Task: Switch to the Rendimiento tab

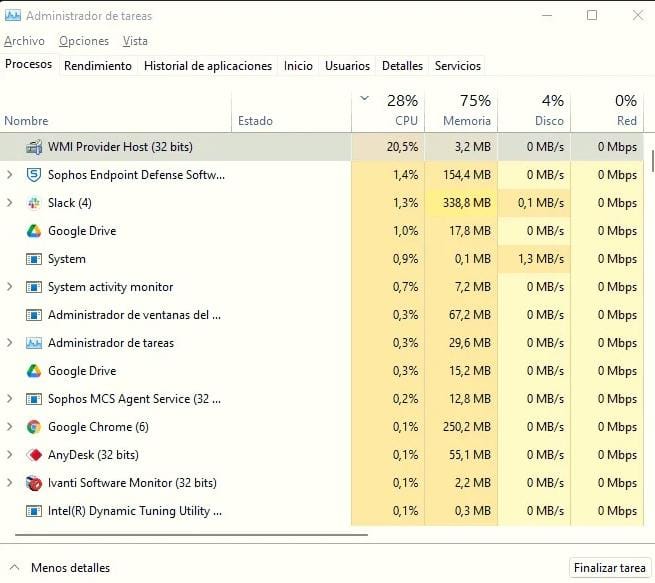Action: [97, 66]
